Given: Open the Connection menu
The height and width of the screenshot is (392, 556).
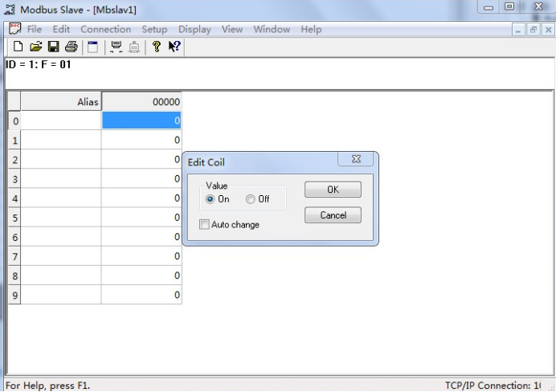Looking at the screenshot, I should [106, 29].
